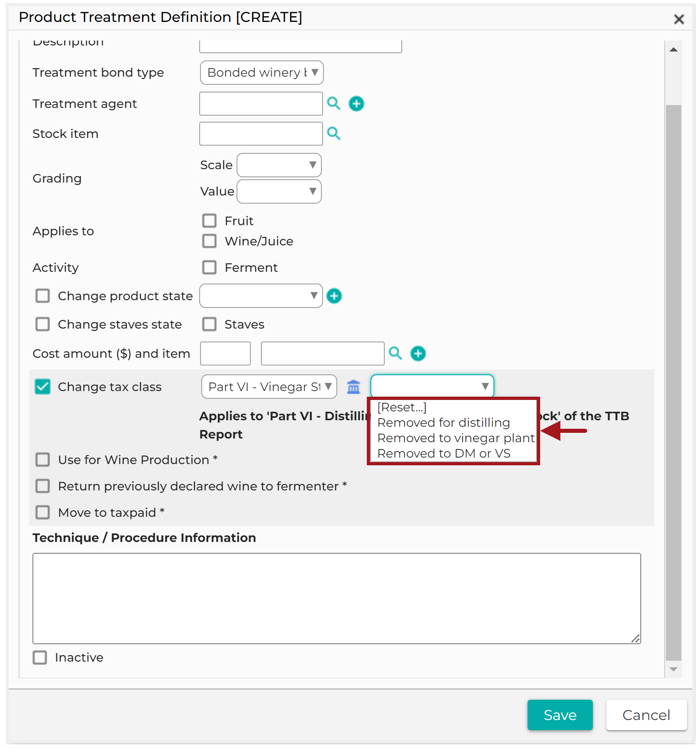Search for a stock item
Viewport: 700px width, 748px height.
click(334, 133)
